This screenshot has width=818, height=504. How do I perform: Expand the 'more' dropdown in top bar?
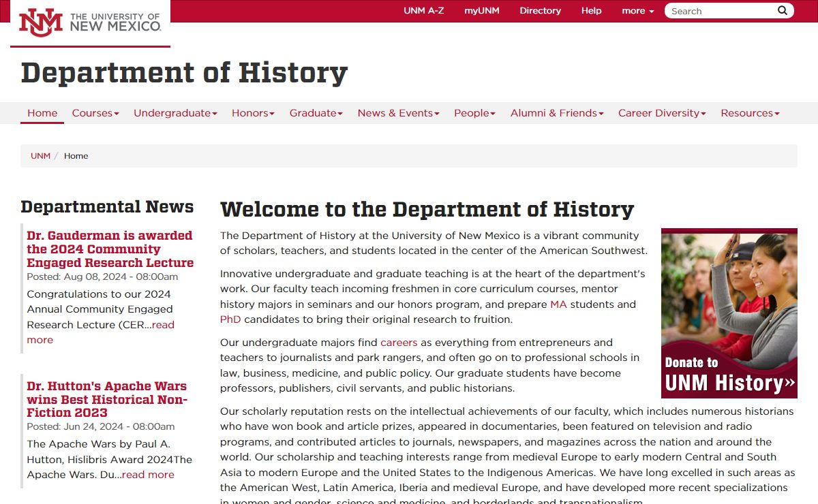(x=637, y=10)
